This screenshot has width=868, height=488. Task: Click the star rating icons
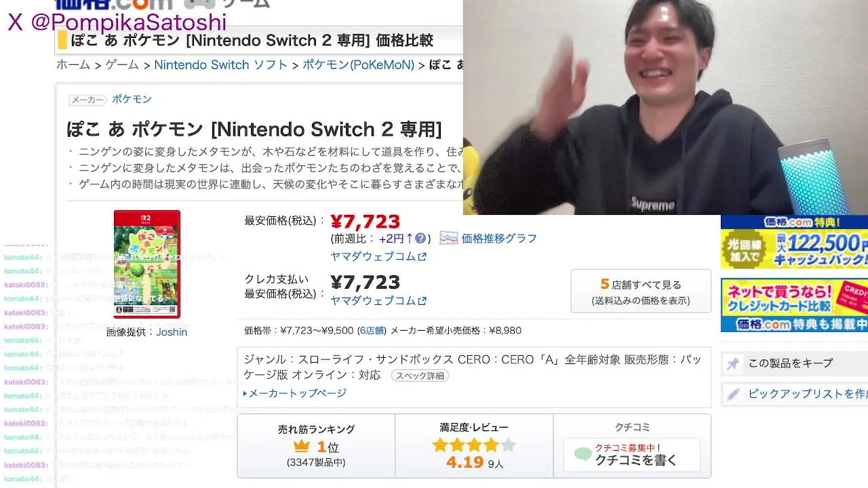point(474,445)
